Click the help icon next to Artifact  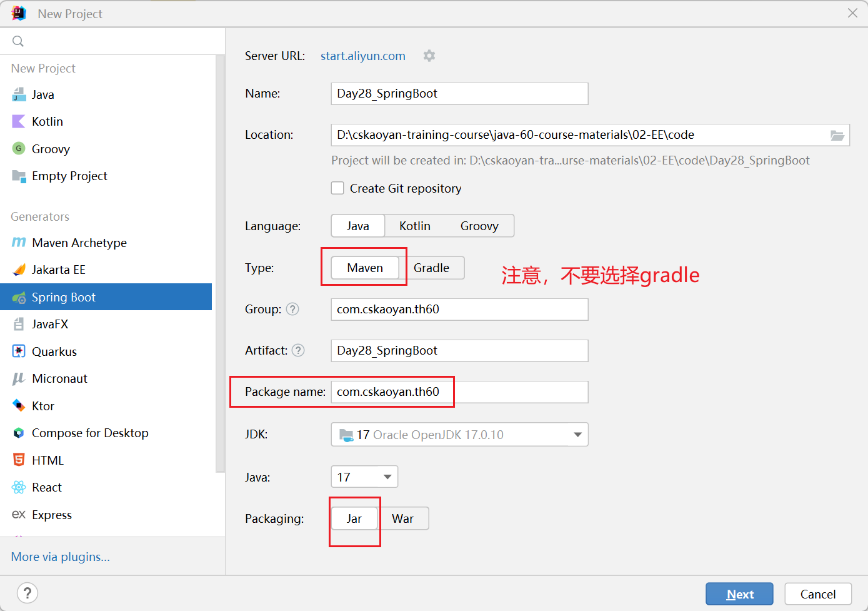[298, 350]
